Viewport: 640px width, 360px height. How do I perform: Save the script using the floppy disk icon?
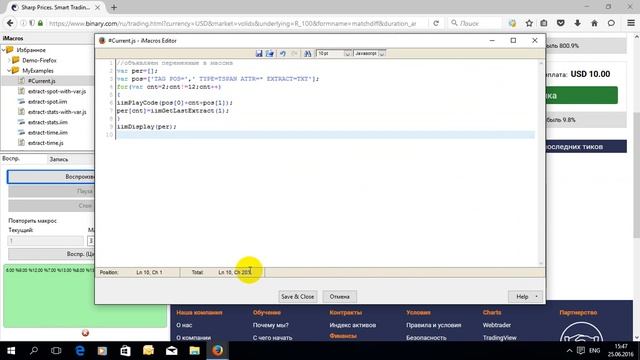tap(259, 53)
